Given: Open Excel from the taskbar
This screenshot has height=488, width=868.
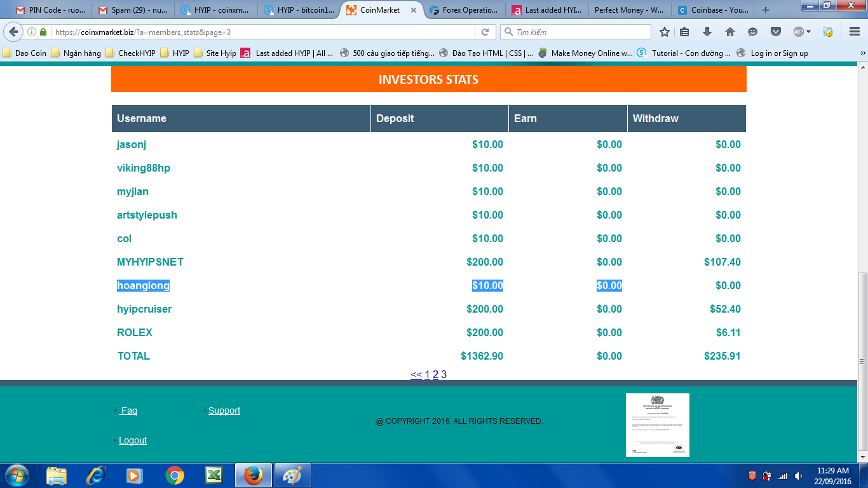Looking at the screenshot, I should point(214,475).
